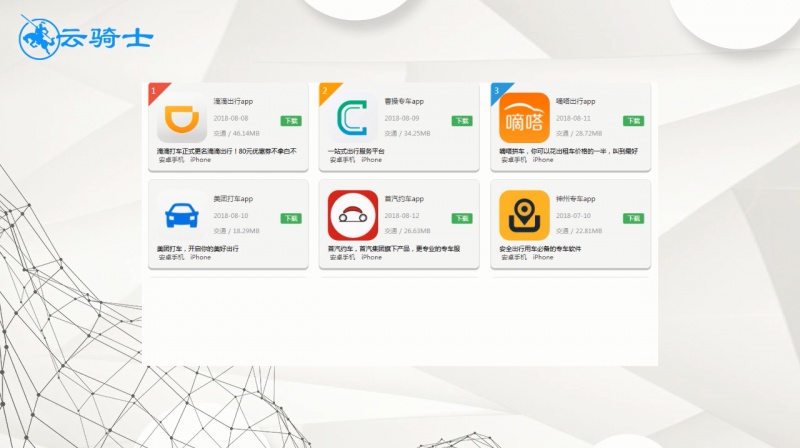Hit the 下载 button on 神州专车app

point(633,218)
